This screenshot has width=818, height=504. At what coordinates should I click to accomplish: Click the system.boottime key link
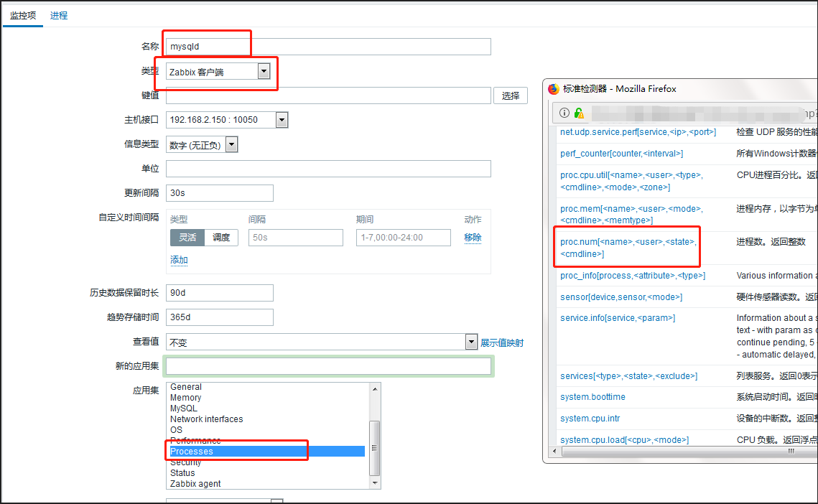(592, 397)
